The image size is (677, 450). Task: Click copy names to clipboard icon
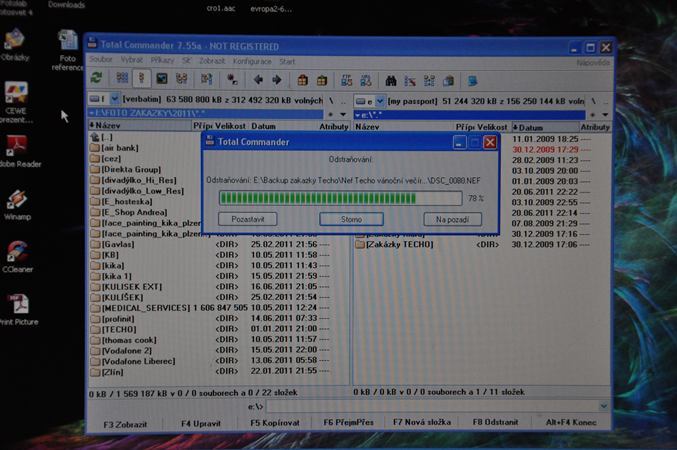[449, 81]
